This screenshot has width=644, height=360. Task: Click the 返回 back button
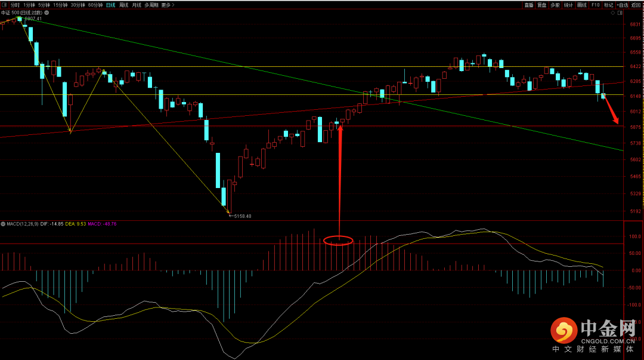(x=636, y=5)
